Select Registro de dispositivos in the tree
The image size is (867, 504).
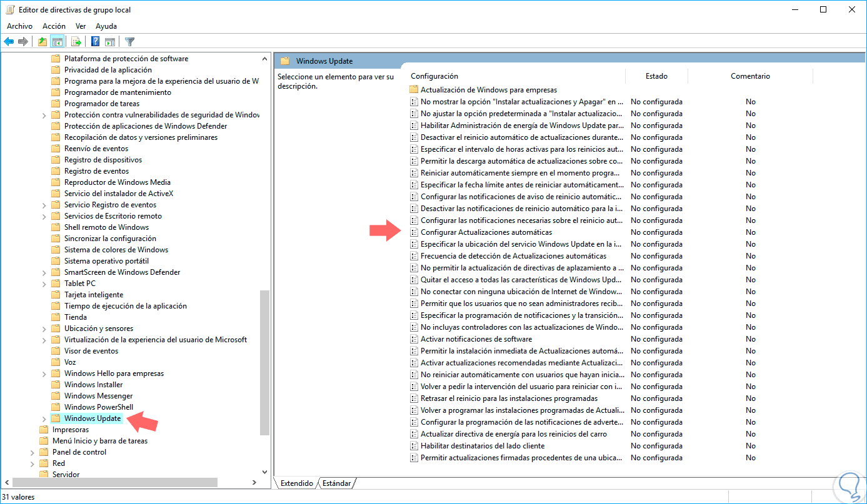[103, 160]
